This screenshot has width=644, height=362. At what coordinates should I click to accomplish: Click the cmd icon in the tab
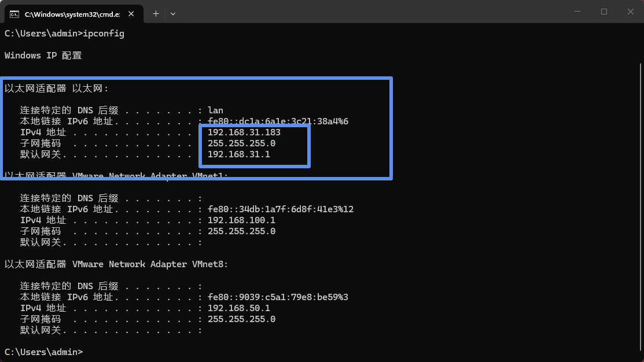point(15,13)
